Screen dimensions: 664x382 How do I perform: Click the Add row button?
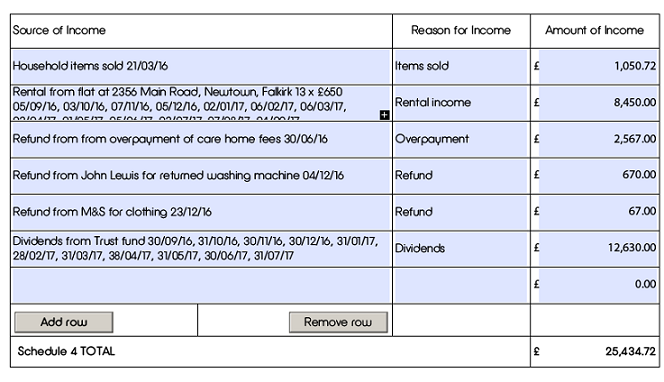coord(64,322)
